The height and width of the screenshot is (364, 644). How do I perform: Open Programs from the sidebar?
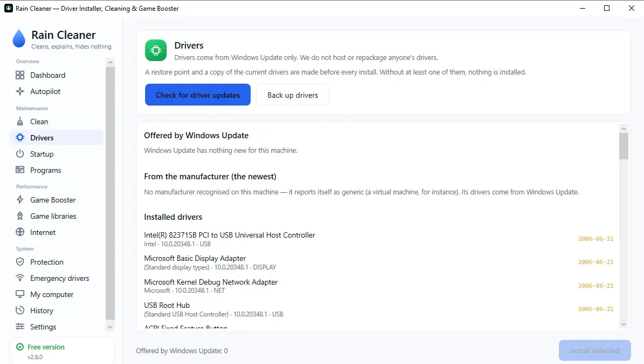tap(57, 170)
